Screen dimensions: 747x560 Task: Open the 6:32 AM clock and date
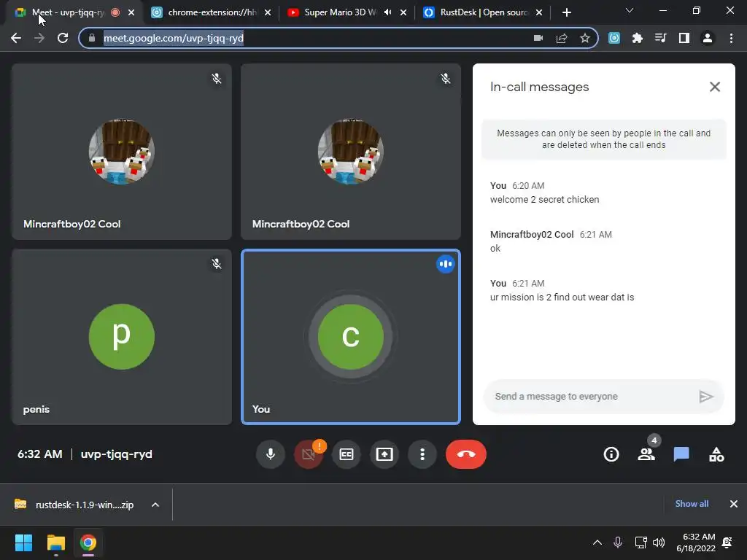[x=696, y=542]
